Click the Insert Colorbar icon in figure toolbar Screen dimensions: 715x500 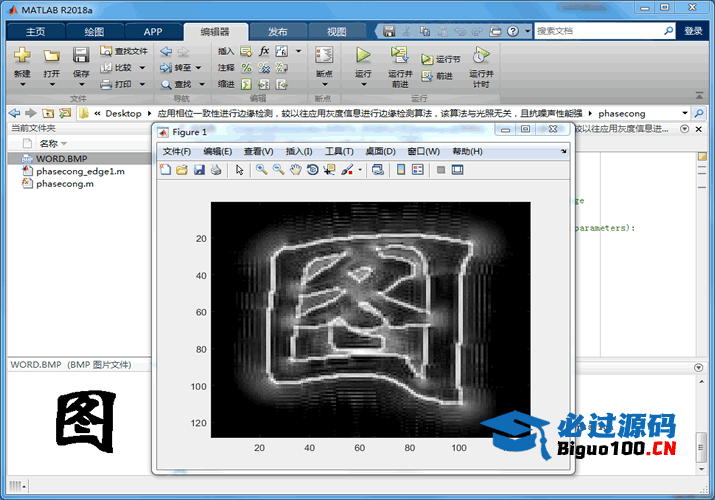[x=400, y=170]
